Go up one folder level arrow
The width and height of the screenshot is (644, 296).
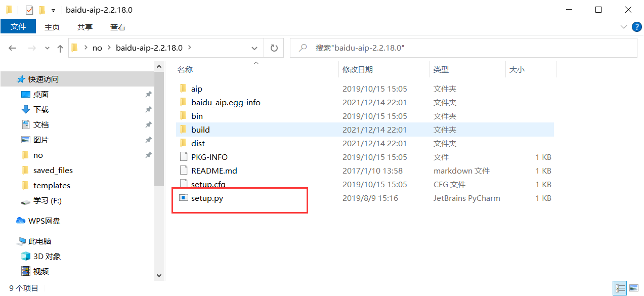click(60, 48)
